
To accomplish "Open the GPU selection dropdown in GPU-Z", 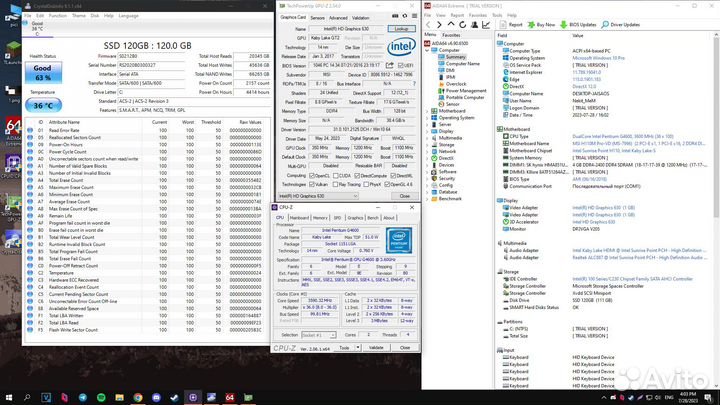I will pyautogui.click(x=318, y=196).
